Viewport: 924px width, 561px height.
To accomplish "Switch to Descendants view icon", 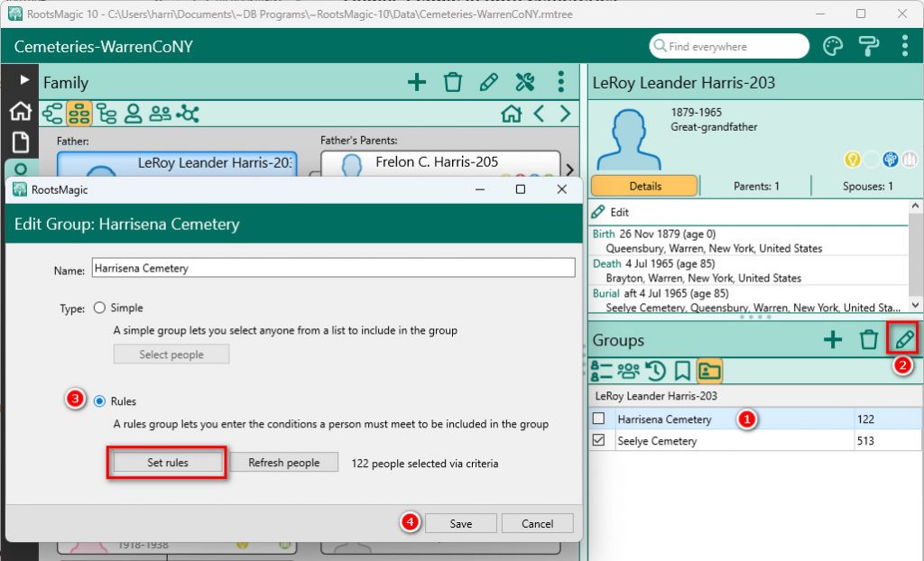I will pos(106,113).
